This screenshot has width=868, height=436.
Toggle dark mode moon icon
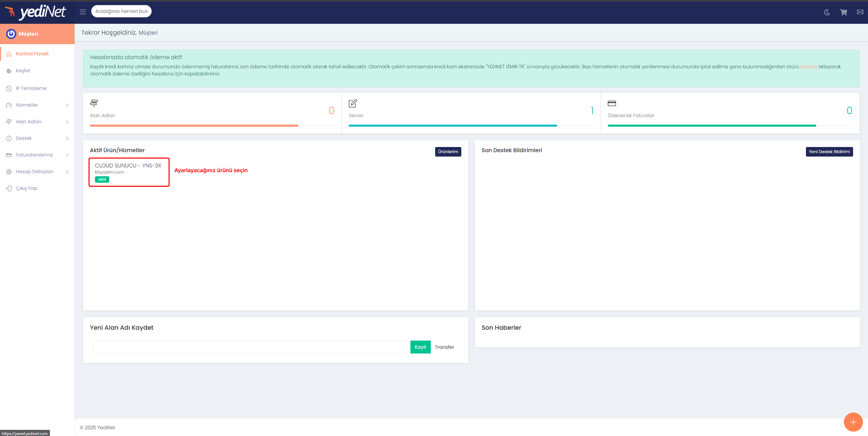827,13
